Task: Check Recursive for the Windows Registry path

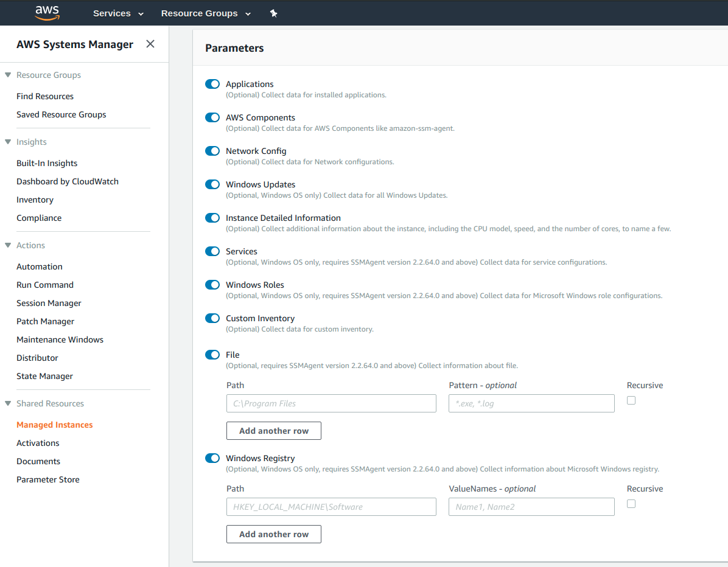Action: pos(631,504)
